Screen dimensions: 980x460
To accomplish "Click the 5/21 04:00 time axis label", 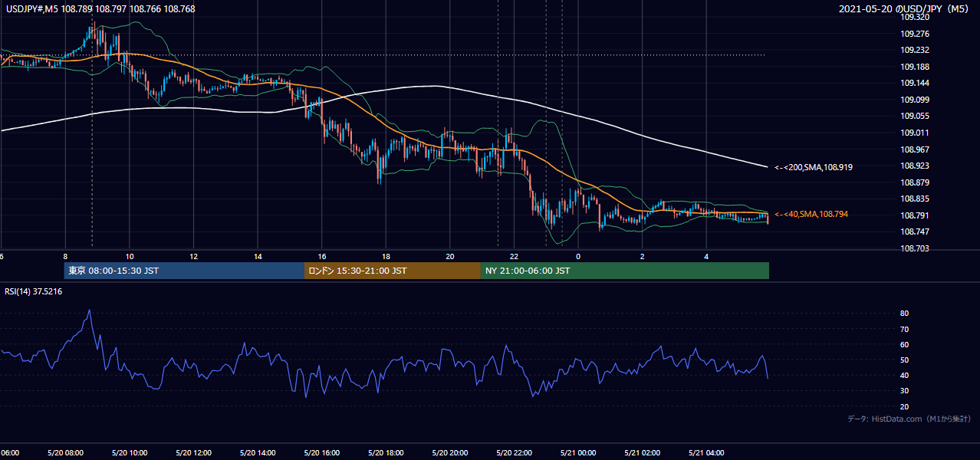I will 707,452.
